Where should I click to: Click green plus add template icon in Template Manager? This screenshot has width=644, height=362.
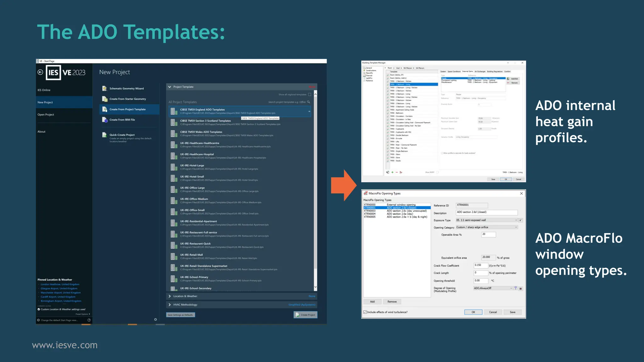click(x=392, y=172)
